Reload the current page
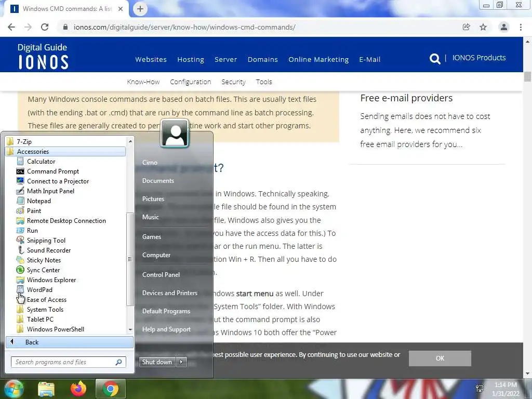 point(45,27)
